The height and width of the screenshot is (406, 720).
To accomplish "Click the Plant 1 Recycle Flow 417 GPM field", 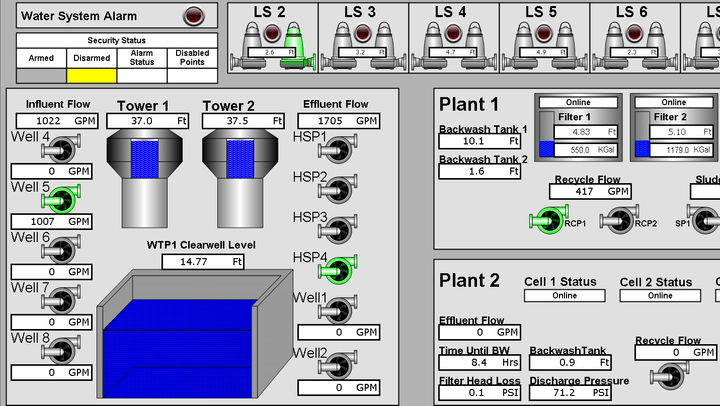I will (591, 191).
